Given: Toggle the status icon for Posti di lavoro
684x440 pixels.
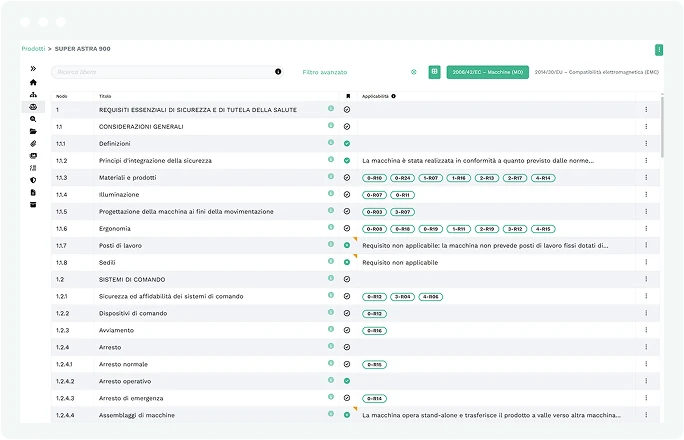Looking at the screenshot, I should [x=347, y=246].
